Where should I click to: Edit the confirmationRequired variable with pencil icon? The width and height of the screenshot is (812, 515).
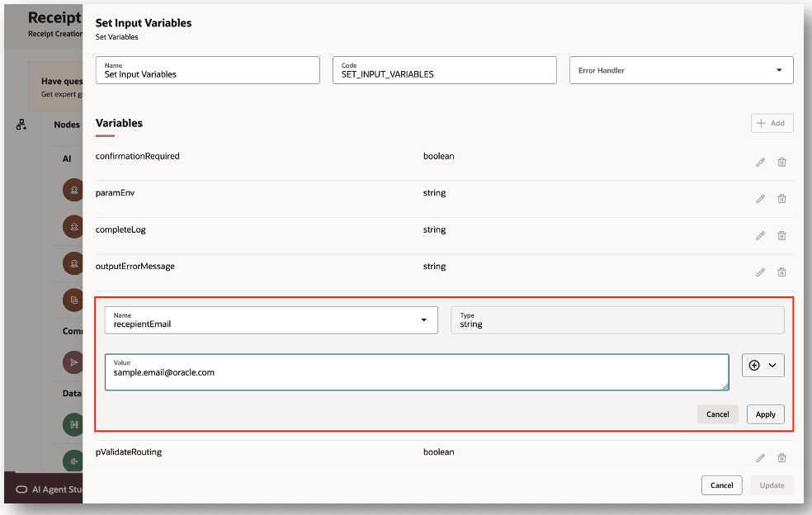coord(760,162)
